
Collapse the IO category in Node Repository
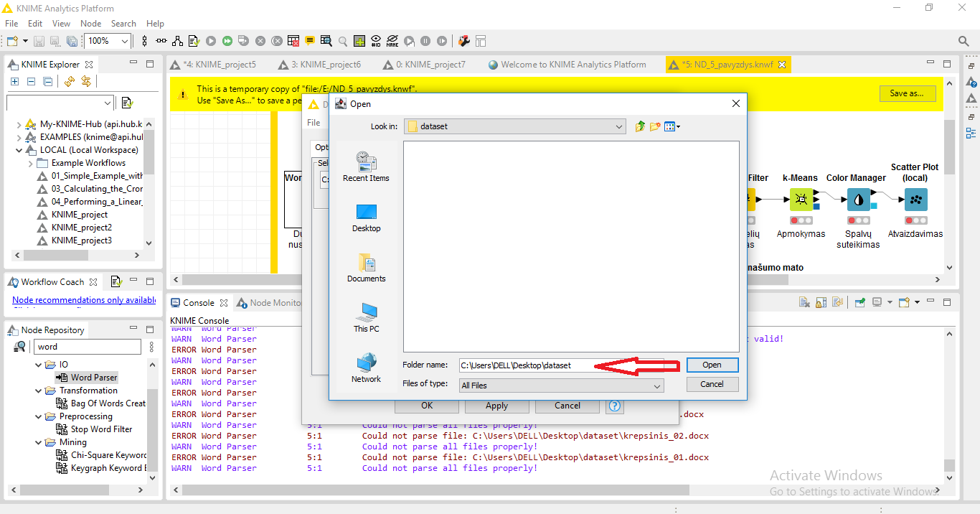click(x=39, y=365)
